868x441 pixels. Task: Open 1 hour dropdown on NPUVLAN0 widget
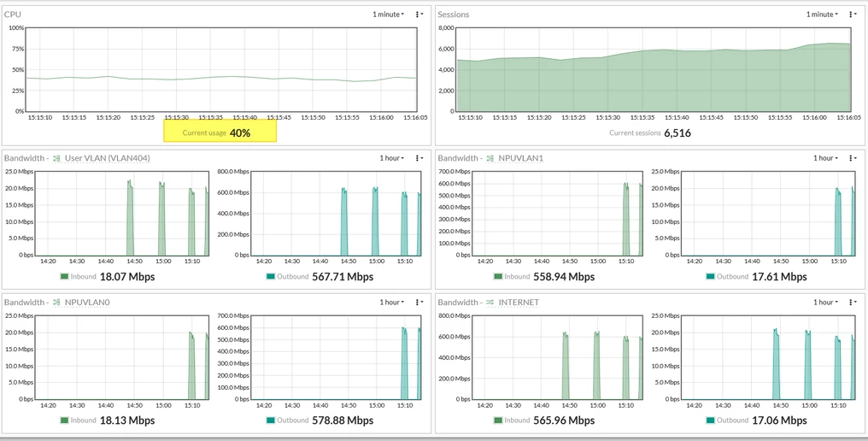click(x=392, y=302)
